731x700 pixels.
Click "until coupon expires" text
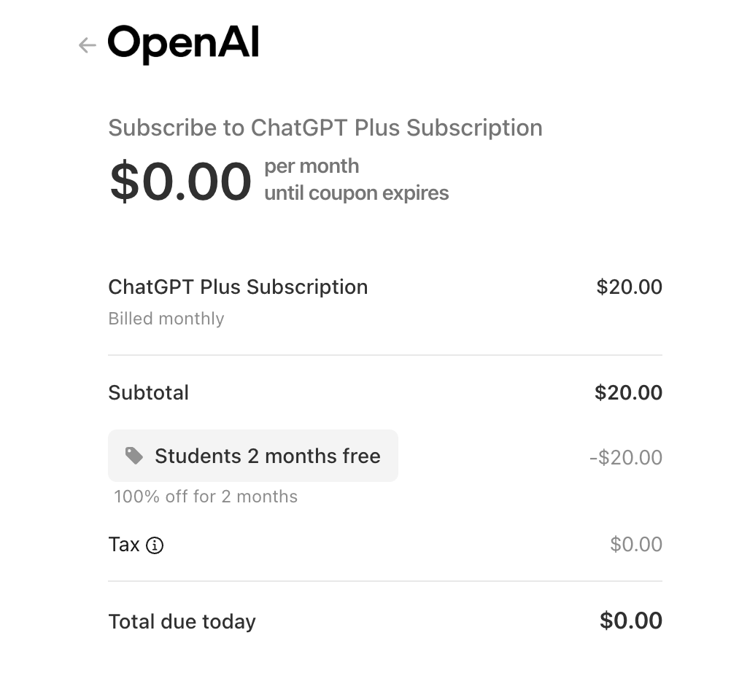click(x=356, y=193)
